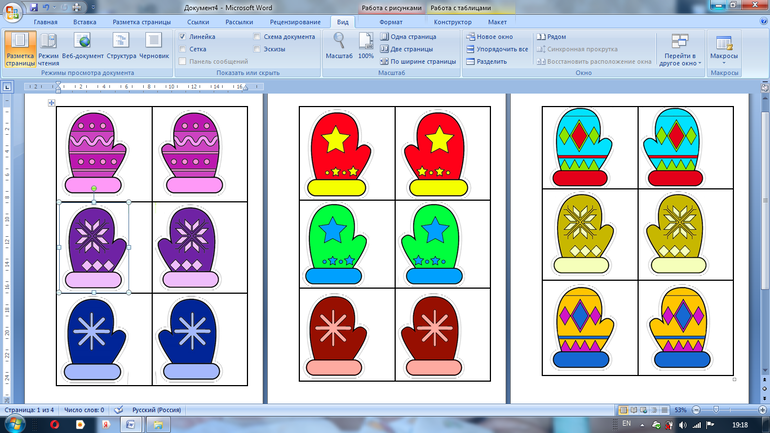Expand the Макросы dropdown
The image size is (770, 433).
click(x=723, y=46)
